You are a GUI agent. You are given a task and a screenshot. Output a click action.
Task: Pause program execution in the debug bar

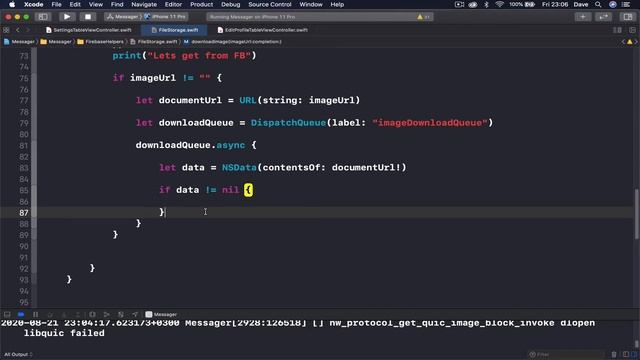[x=36, y=314]
